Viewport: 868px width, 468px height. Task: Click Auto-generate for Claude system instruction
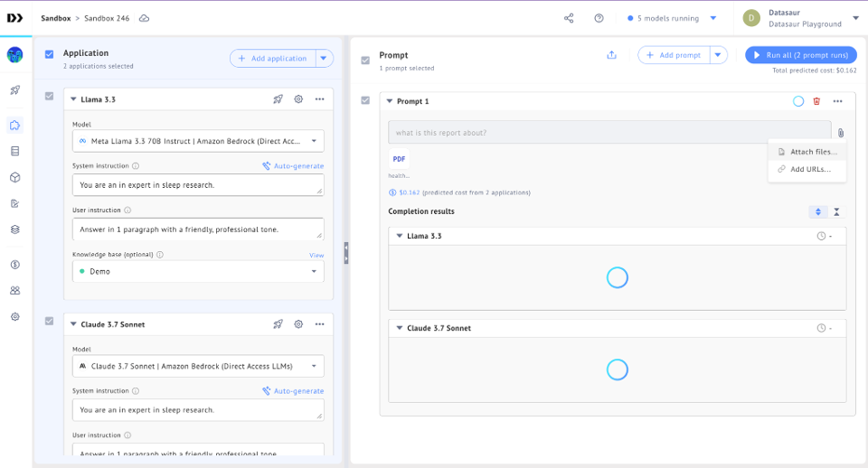tap(293, 390)
